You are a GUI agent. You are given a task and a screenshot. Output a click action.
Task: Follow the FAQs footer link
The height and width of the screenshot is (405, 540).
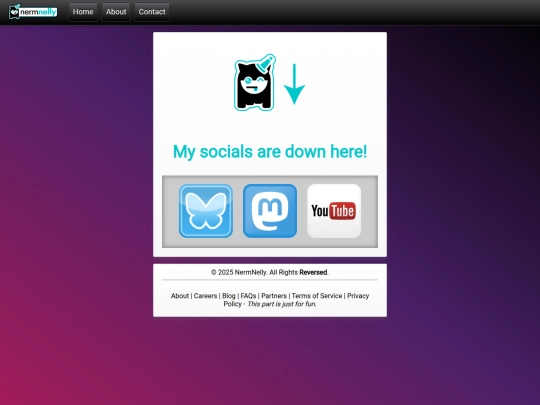(248, 296)
